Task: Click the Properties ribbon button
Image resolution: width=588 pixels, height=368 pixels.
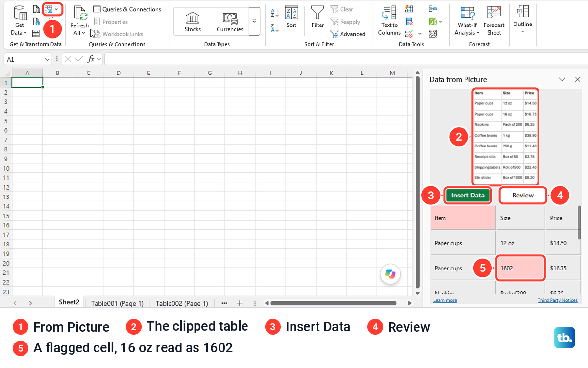Action: 111,22
